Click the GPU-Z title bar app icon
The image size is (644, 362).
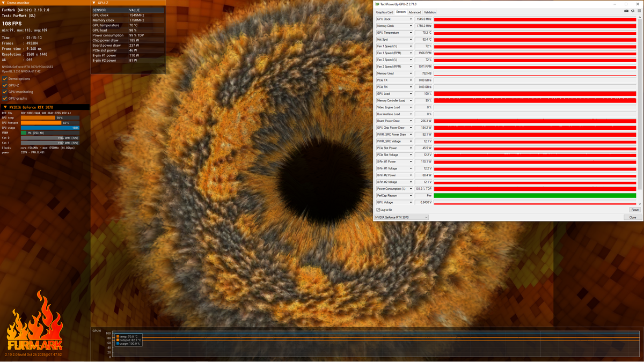(x=377, y=4)
